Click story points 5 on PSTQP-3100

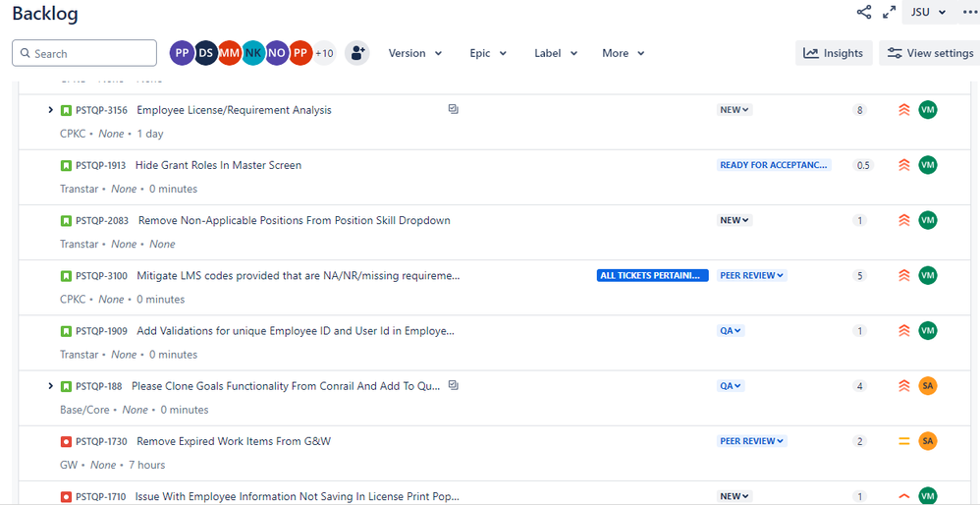pos(860,276)
